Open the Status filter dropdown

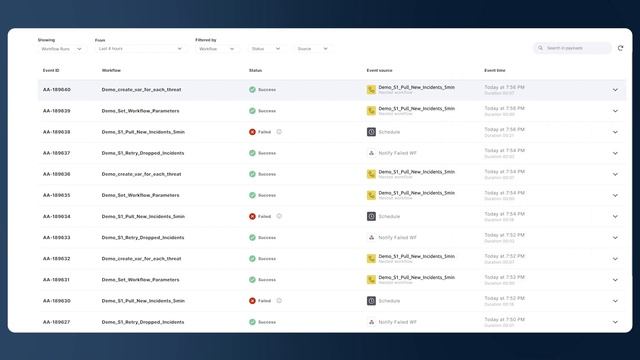(x=266, y=49)
